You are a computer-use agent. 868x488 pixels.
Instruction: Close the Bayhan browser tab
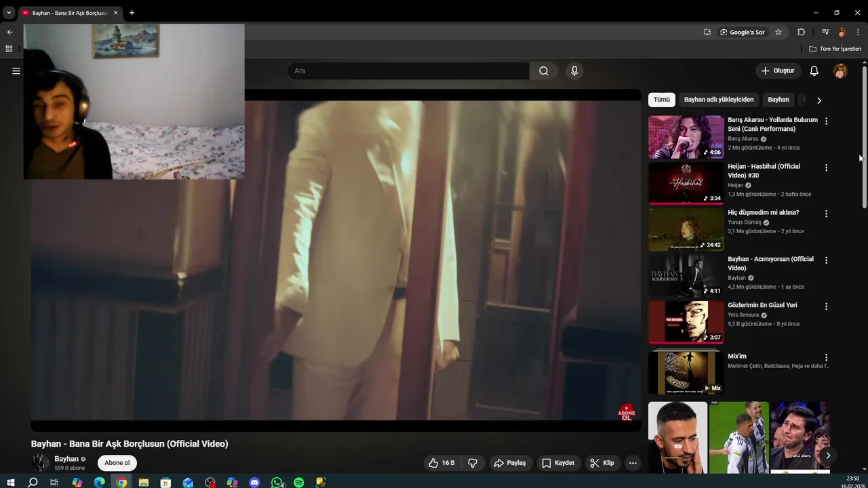pyautogui.click(x=115, y=13)
